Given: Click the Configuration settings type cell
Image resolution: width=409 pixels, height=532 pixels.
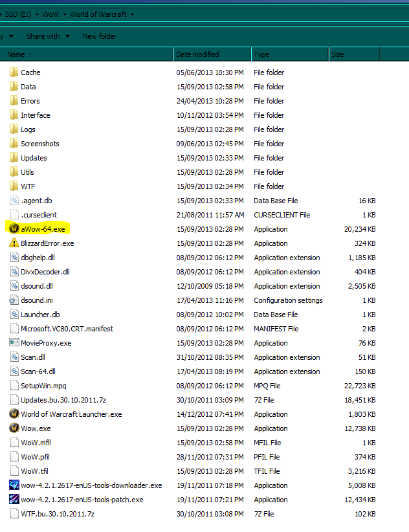Looking at the screenshot, I should click(288, 300).
